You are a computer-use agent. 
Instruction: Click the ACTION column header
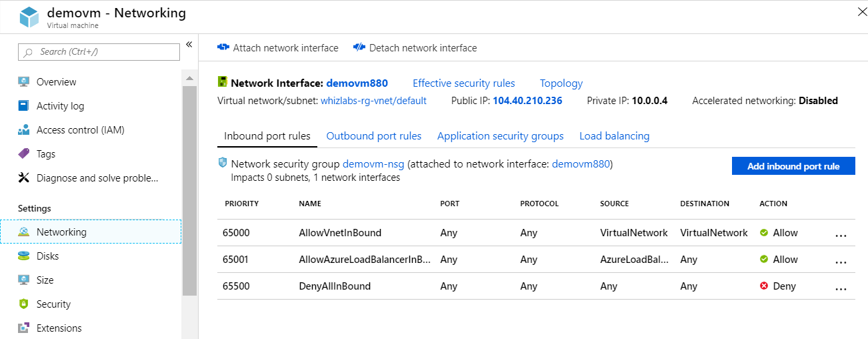pyautogui.click(x=773, y=204)
